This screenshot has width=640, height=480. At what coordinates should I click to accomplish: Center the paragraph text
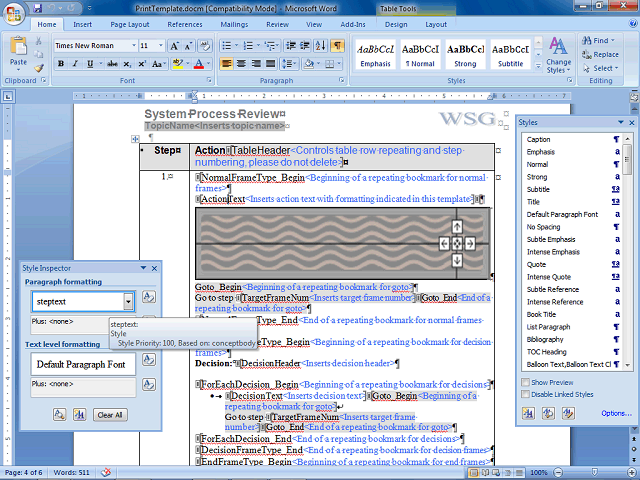(x=241, y=64)
